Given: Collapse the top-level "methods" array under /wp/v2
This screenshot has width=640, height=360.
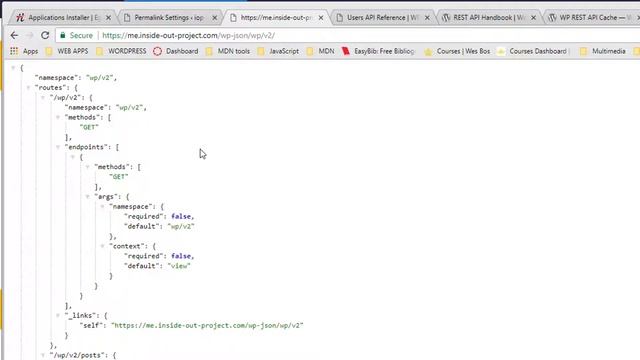Looking at the screenshot, I should coord(58,117).
